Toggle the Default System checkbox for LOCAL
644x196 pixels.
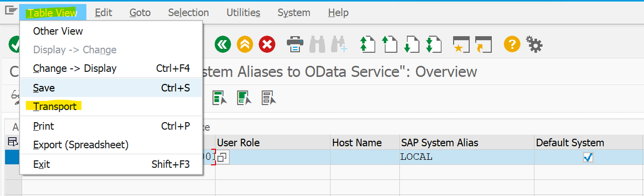click(x=588, y=157)
